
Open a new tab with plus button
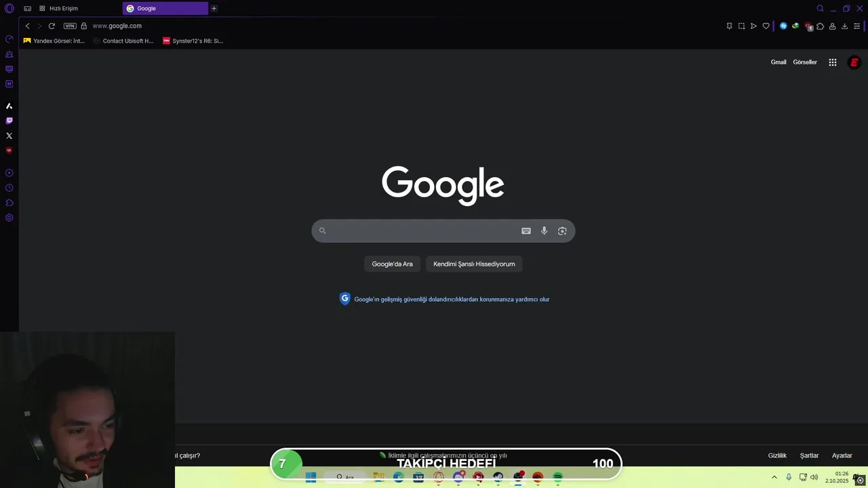(214, 8)
